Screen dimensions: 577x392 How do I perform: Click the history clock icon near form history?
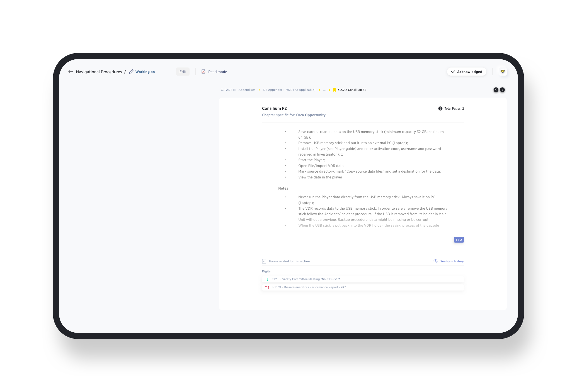click(435, 261)
